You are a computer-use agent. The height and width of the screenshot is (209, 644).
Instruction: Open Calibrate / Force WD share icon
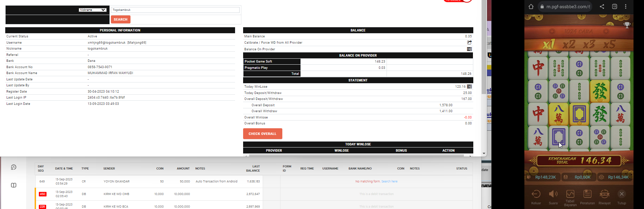point(469,42)
